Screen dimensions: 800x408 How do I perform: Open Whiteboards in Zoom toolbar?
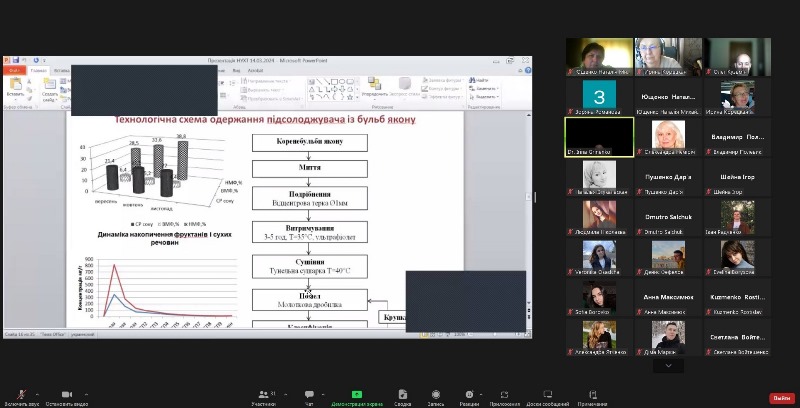tap(547, 395)
